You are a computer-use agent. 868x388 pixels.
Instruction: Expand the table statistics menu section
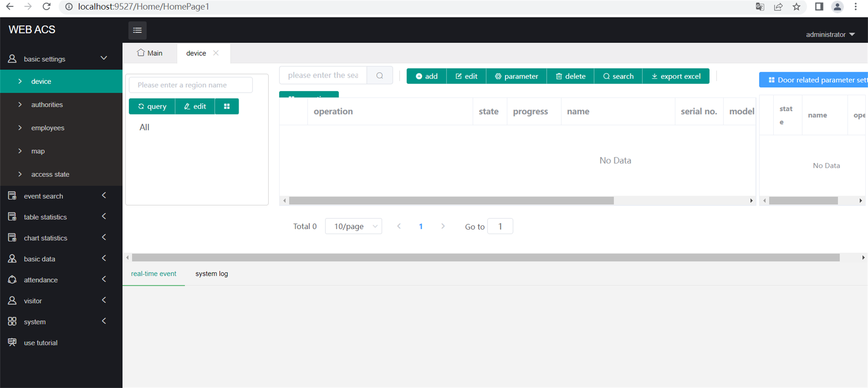(104, 216)
